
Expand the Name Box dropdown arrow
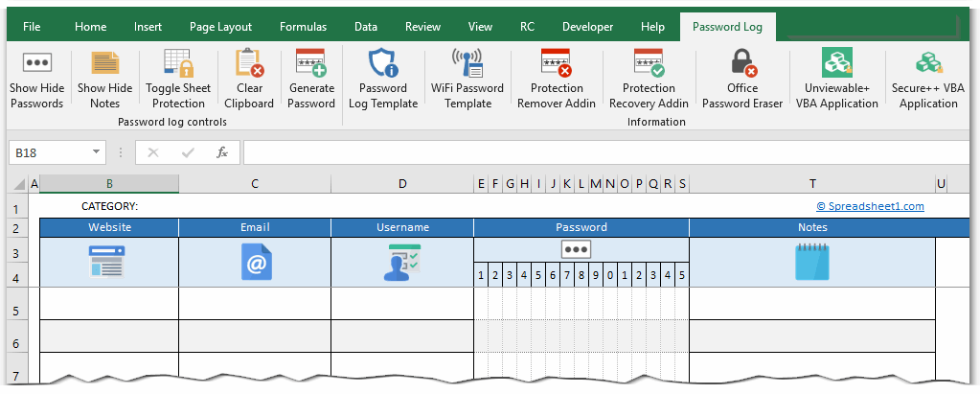97,152
